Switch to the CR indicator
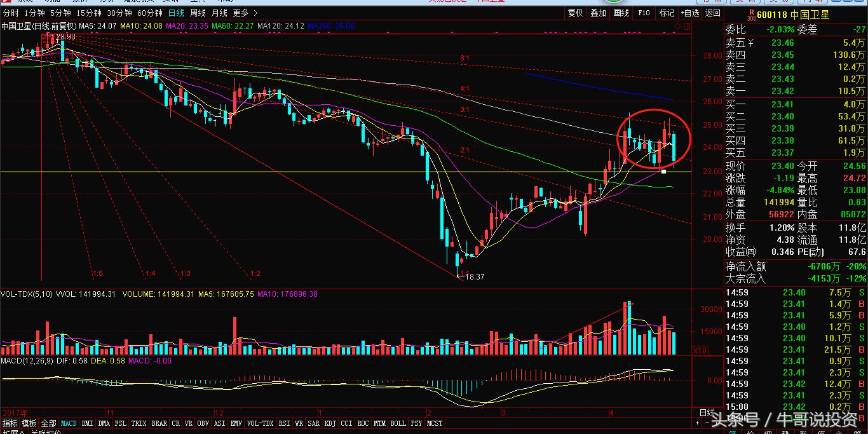Image resolution: width=868 pixels, height=434 pixels. [175, 423]
